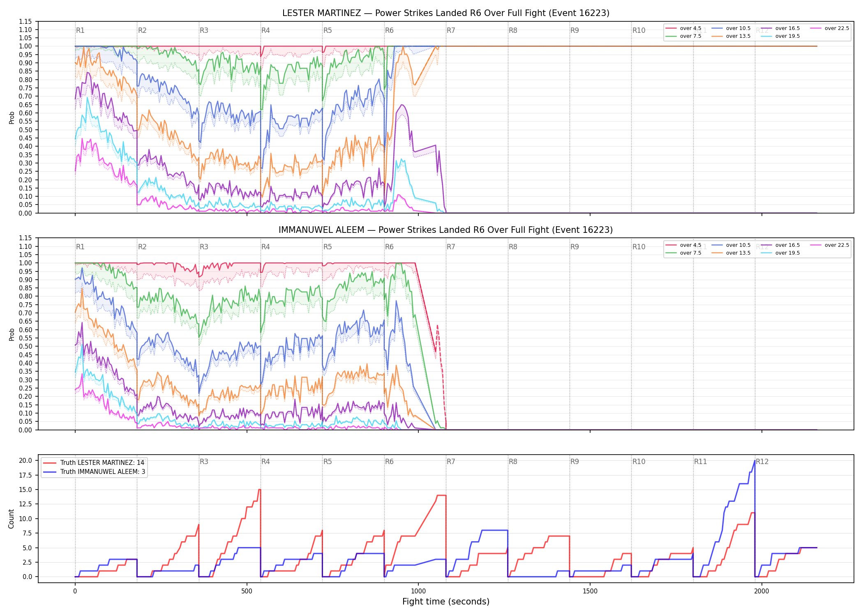Click the R7 round marker in Martinez chart
Image resolution: width=863 pixels, height=616 pixels.
point(451,30)
